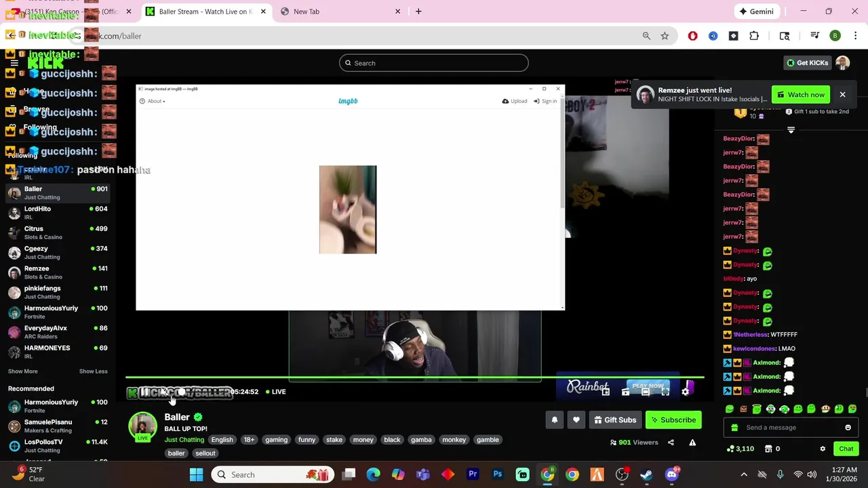This screenshot has width=868, height=488.
Task: Open LordHito channel in Following list
Action: click(x=58, y=213)
